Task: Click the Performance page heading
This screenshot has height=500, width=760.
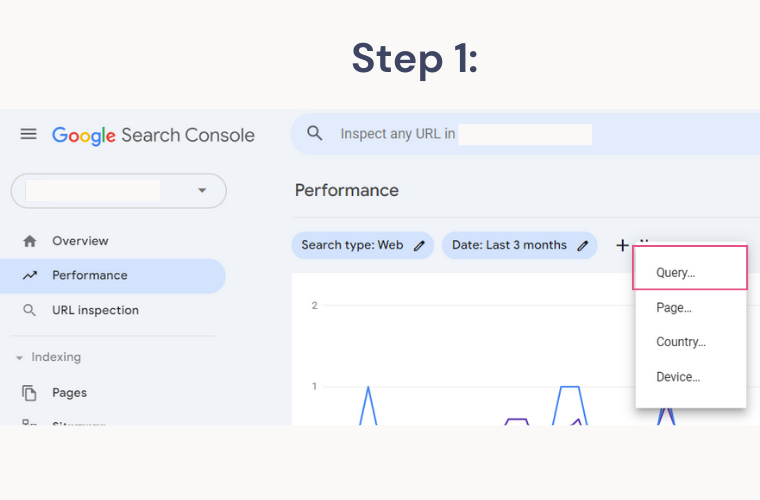Action: pyautogui.click(x=347, y=190)
